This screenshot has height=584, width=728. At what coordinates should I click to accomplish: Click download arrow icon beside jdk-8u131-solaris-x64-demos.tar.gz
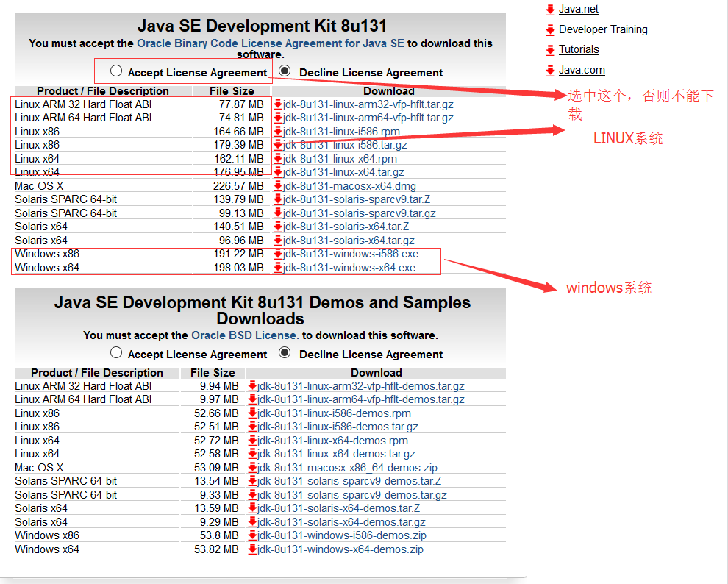tap(252, 521)
